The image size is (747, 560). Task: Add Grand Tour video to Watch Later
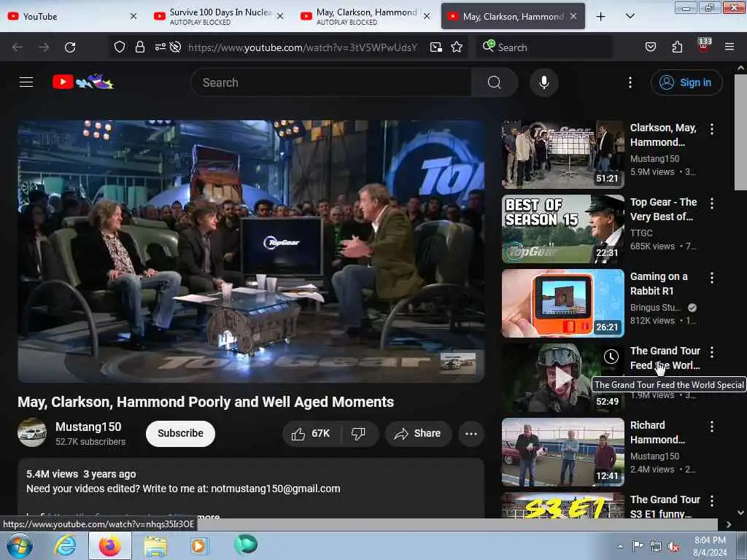(611, 356)
